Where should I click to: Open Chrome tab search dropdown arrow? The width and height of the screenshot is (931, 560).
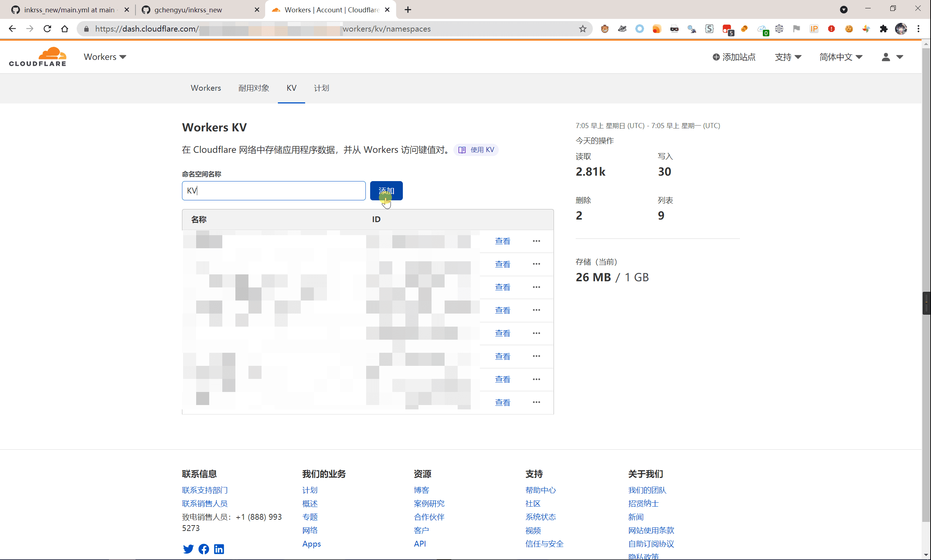coord(843,10)
